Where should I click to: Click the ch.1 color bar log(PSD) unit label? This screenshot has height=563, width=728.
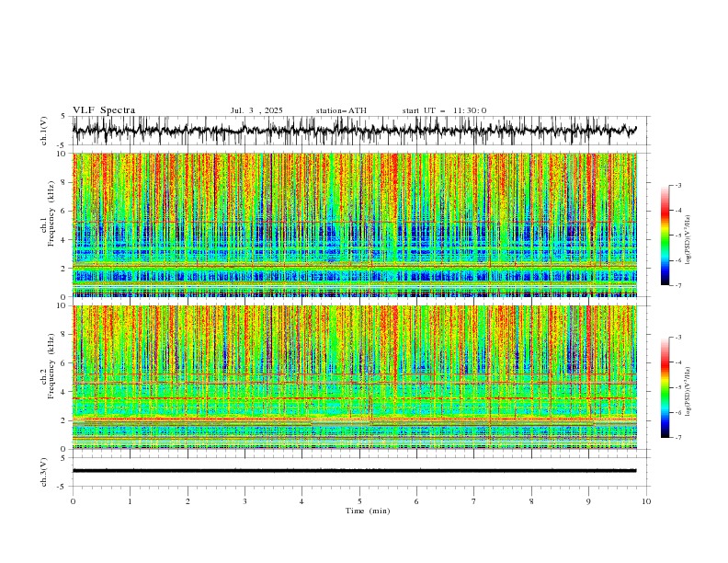(688, 239)
